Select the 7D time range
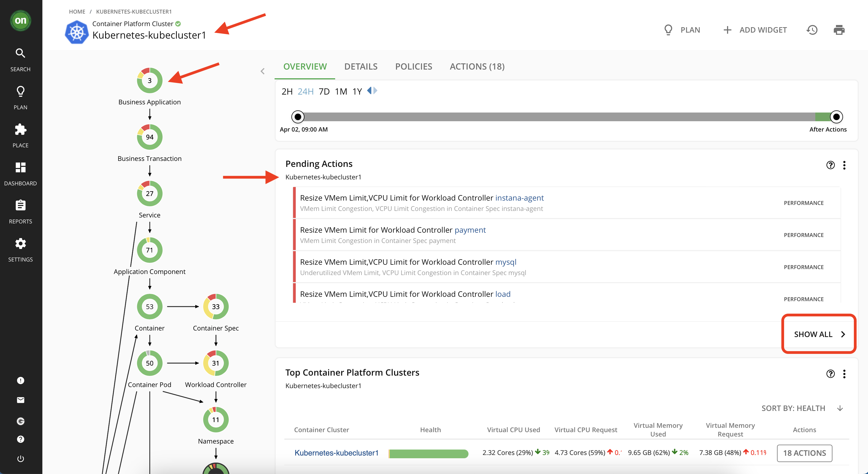The height and width of the screenshot is (474, 868). tap(324, 91)
